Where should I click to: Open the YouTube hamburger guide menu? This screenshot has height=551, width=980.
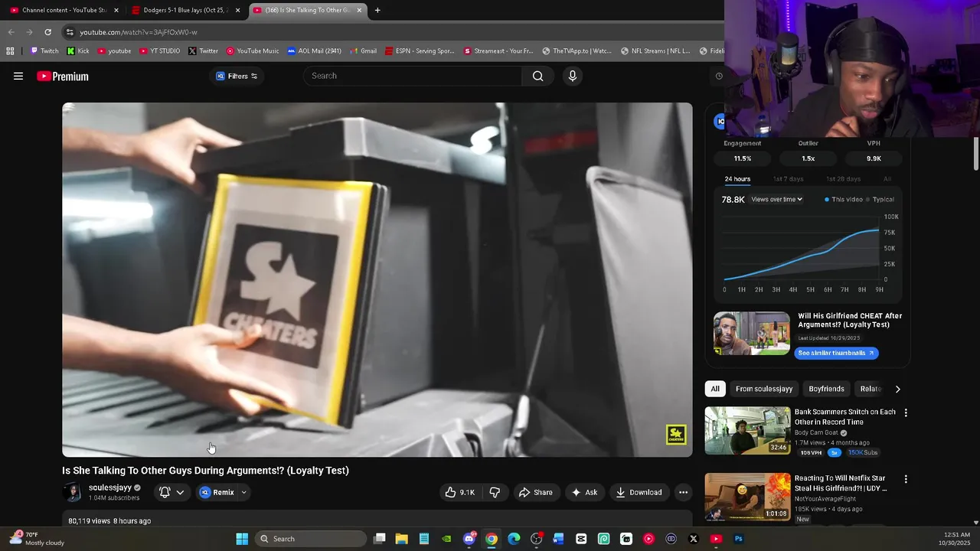pos(18,76)
